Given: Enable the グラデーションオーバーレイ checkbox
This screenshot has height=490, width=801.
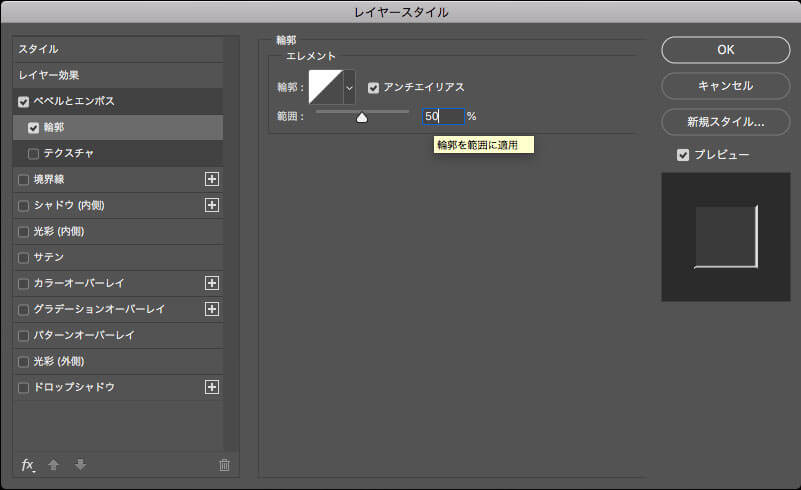Looking at the screenshot, I should (x=23, y=310).
